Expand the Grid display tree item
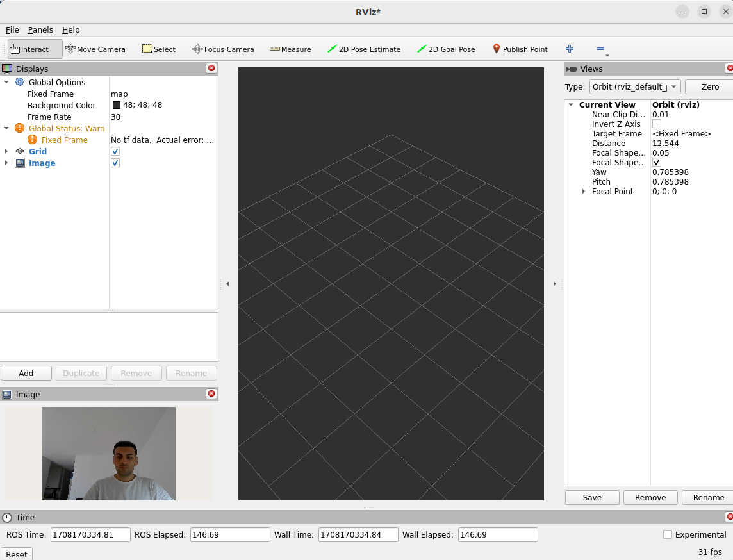This screenshot has height=560, width=733. click(6, 152)
